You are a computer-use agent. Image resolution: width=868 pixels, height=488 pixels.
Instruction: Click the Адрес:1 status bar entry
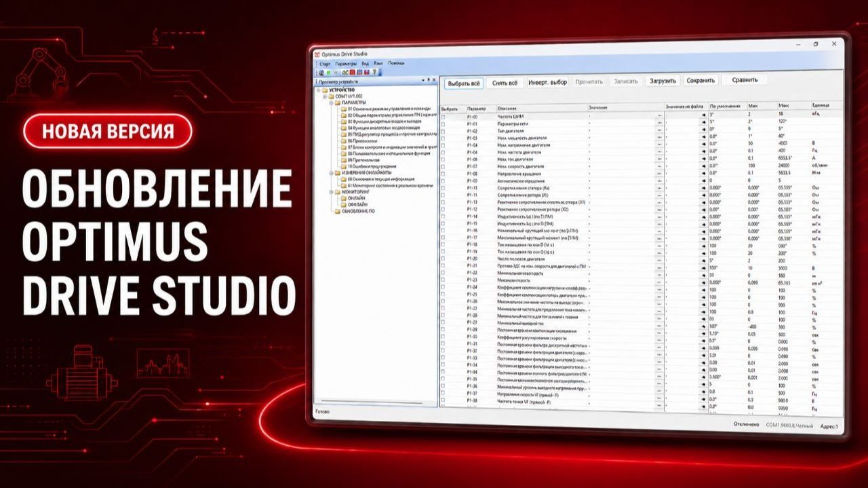click(829, 427)
